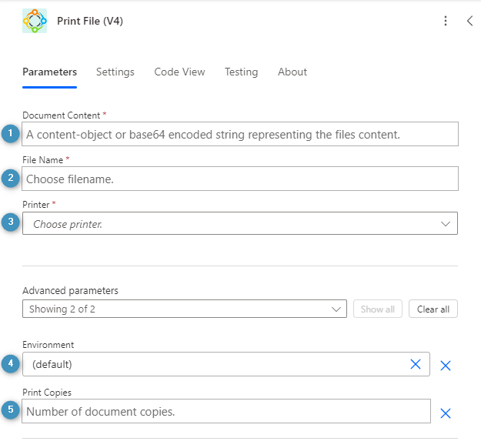
Task: Click the Show all button
Action: pos(378,309)
